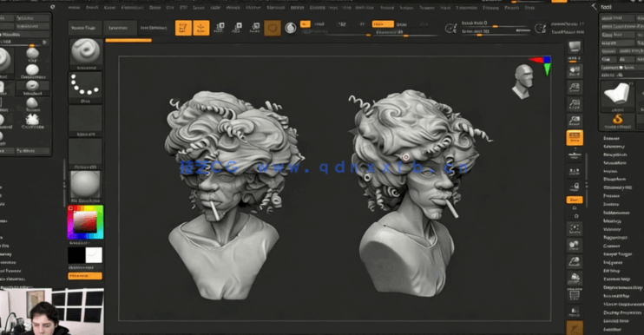Viewport: 644px width, 335px height.
Task: Expand the Masking subpalette
Action: point(612,221)
